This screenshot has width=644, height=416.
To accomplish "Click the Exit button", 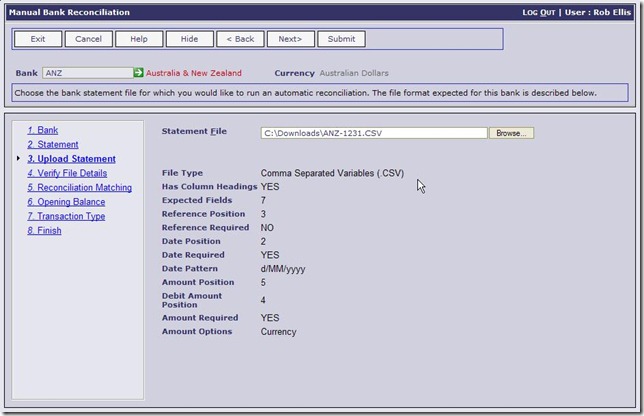I will [38, 39].
